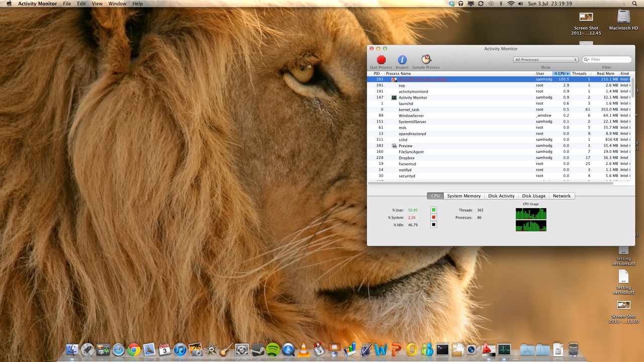Open iCal calendar in the Dock

point(165,349)
